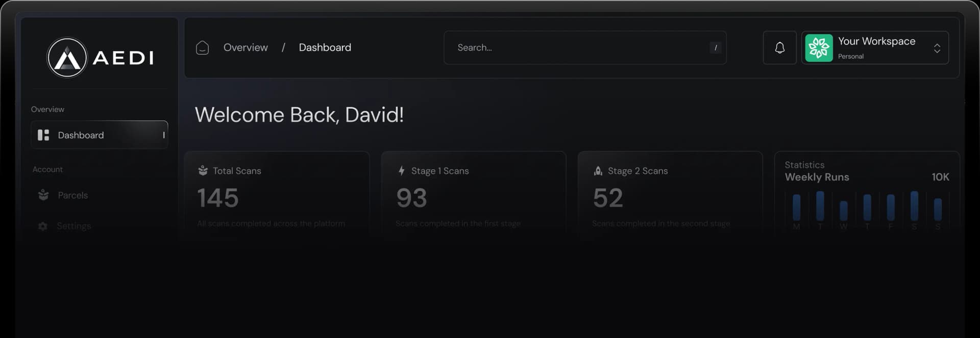Viewport: 980px width, 338px height.
Task: Click the Stage 1 Scans lightning icon
Action: click(400, 171)
